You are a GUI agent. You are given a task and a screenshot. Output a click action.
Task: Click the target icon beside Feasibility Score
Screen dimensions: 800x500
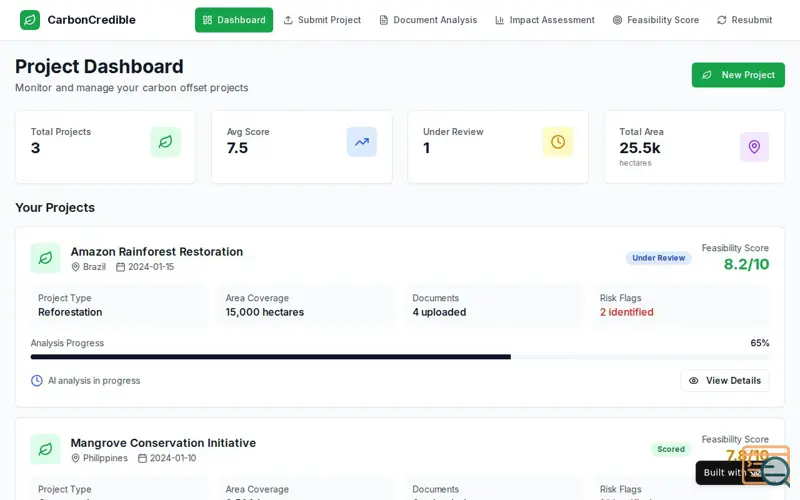[x=617, y=20]
